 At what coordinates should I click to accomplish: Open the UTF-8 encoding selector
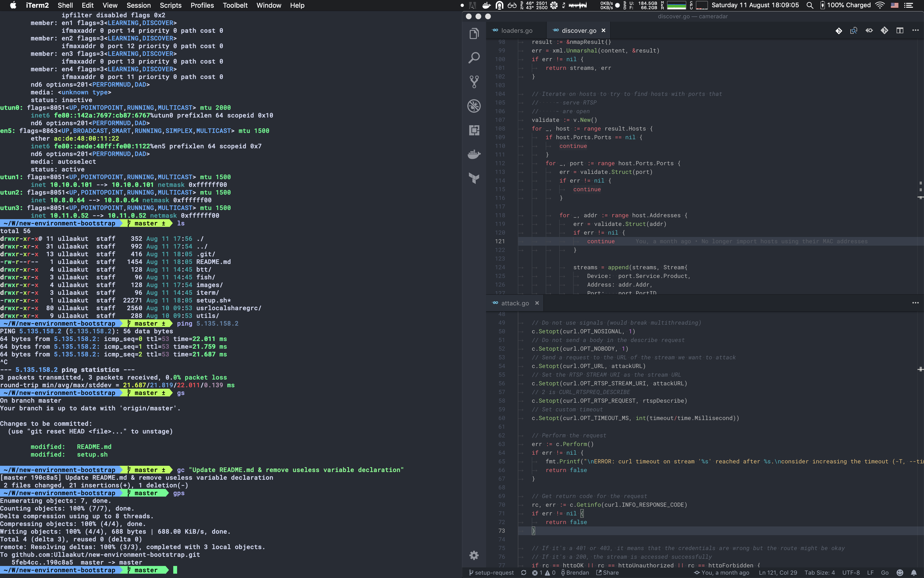(x=851, y=573)
